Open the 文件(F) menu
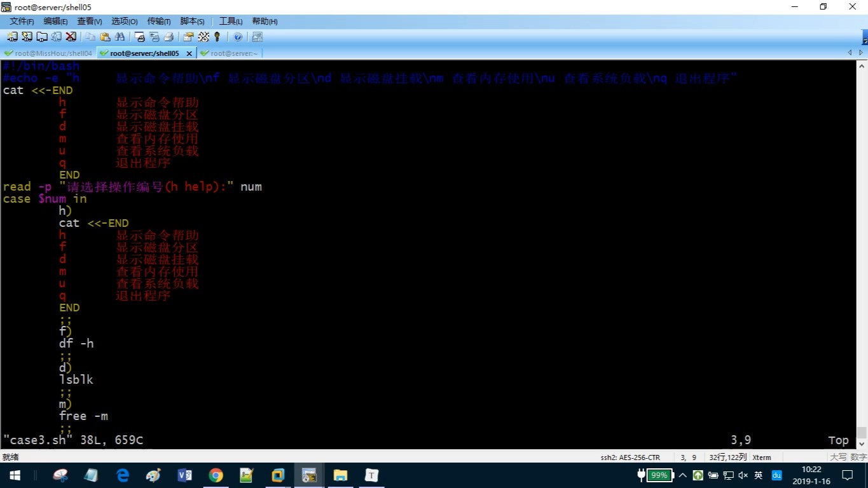This screenshot has height=488, width=868. click(x=22, y=22)
